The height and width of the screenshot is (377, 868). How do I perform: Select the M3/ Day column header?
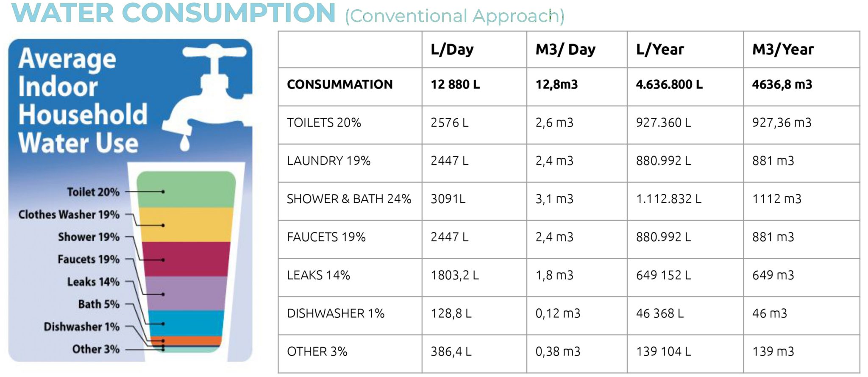point(565,50)
